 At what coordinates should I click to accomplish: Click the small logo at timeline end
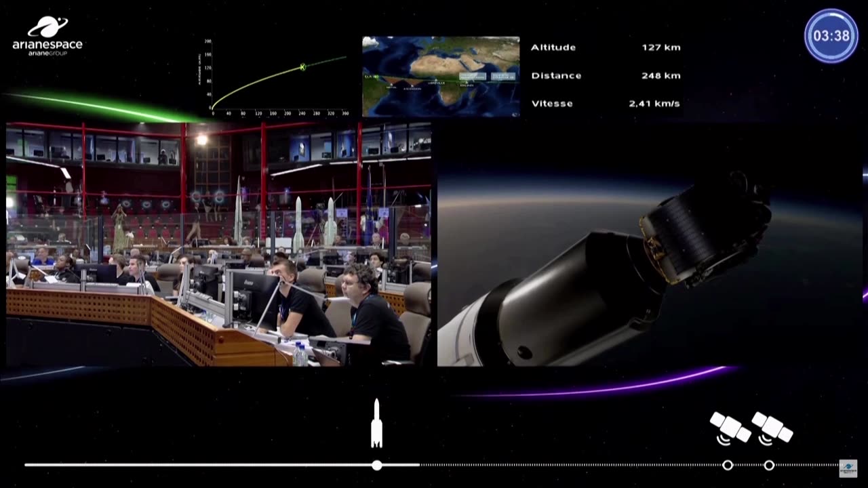pos(848,468)
